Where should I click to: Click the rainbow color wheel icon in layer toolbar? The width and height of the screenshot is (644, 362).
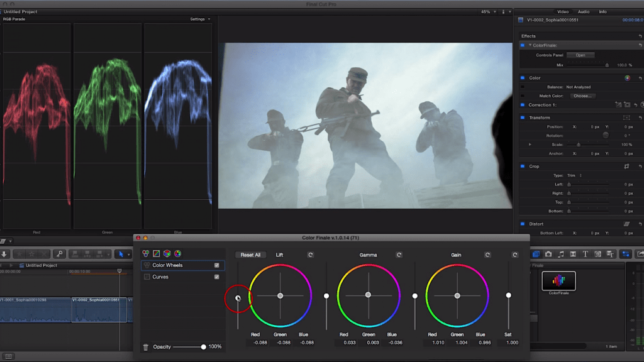(177, 254)
